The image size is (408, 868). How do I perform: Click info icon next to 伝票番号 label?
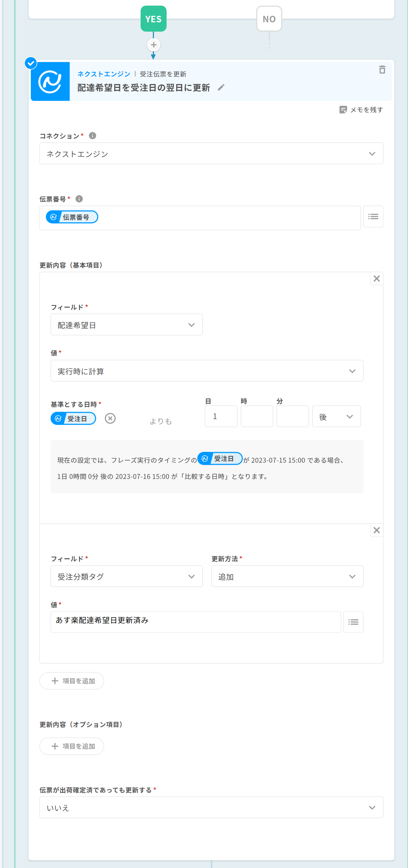[x=79, y=199]
